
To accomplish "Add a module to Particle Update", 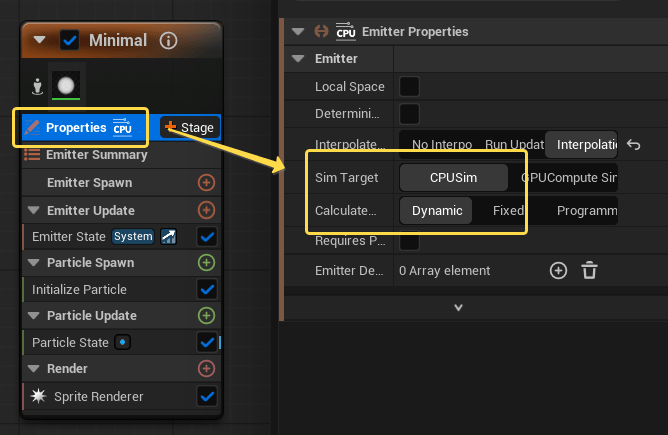I will coord(207,316).
